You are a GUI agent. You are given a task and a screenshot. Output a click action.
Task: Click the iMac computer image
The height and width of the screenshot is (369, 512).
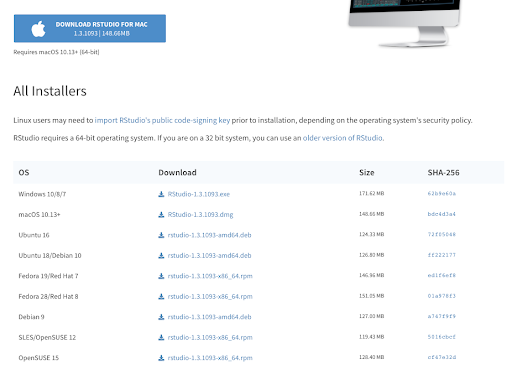(405, 23)
